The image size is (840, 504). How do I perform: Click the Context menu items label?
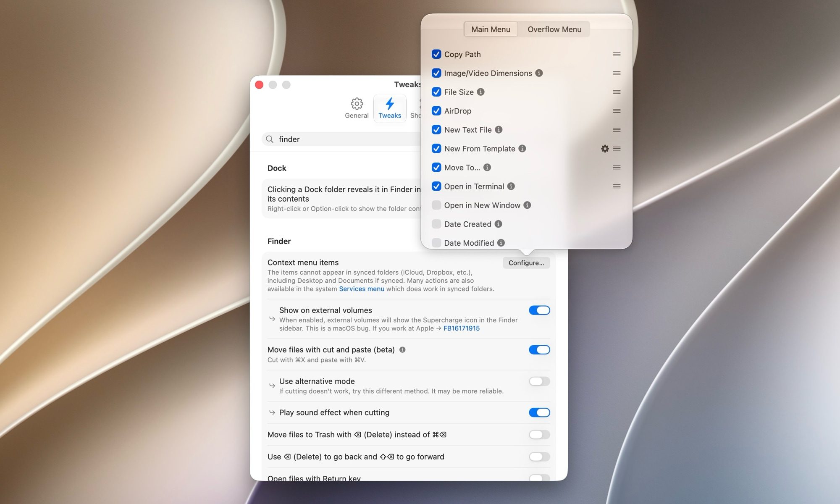[x=303, y=262]
